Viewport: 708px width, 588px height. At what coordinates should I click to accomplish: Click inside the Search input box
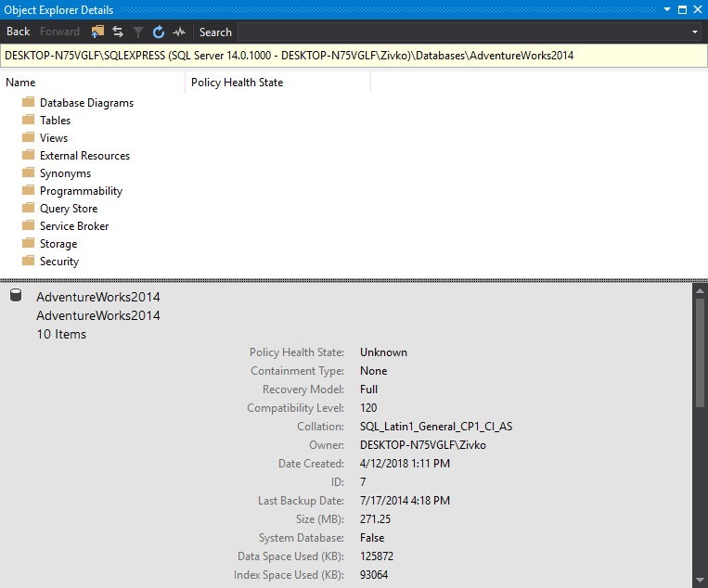point(464,32)
